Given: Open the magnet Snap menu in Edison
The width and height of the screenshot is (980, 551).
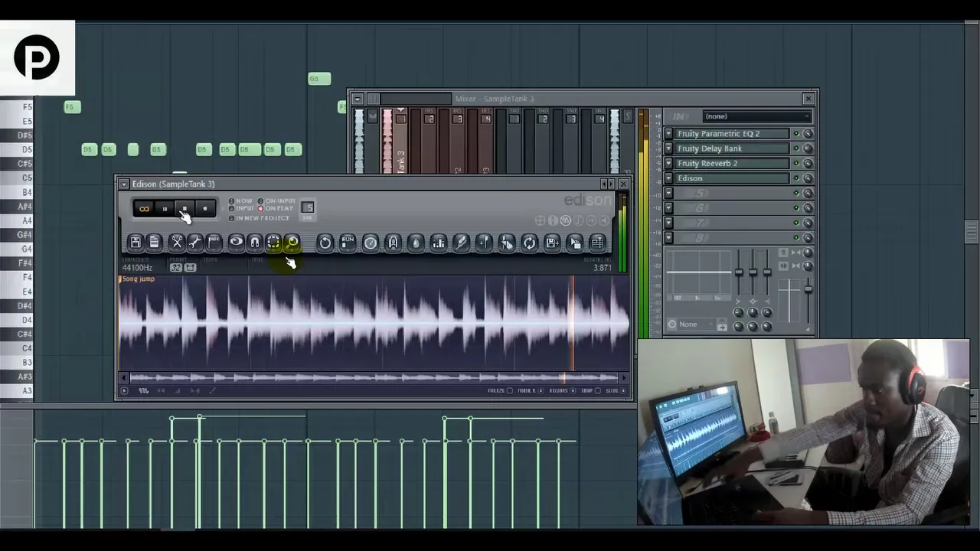Looking at the screenshot, I should coord(255,243).
